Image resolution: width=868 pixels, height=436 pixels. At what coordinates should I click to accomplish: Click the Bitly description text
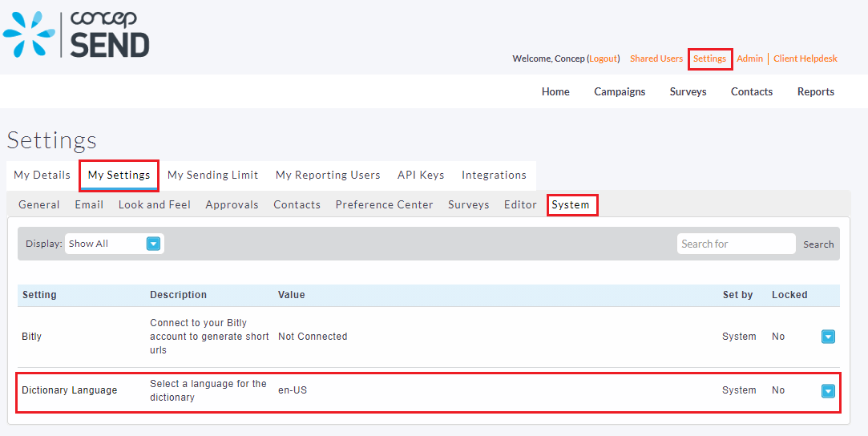[x=209, y=337]
